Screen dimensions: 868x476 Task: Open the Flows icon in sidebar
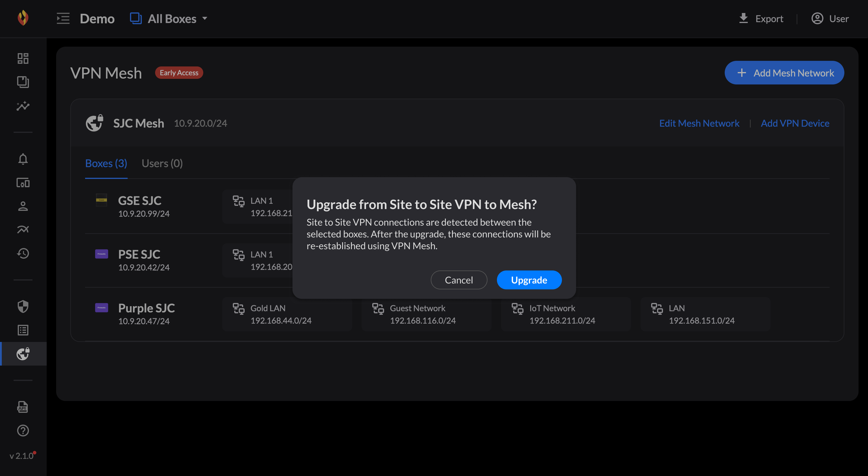coord(23,229)
